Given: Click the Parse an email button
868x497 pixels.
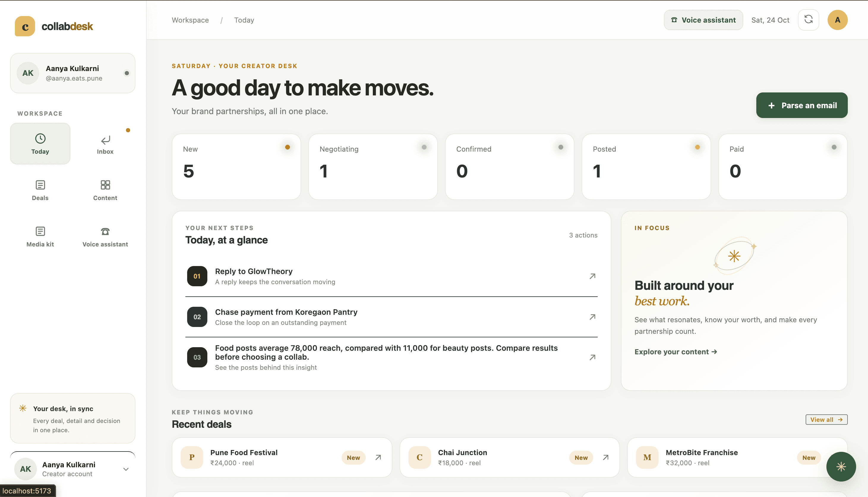Looking at the screenshot, I should pos(801,105).
